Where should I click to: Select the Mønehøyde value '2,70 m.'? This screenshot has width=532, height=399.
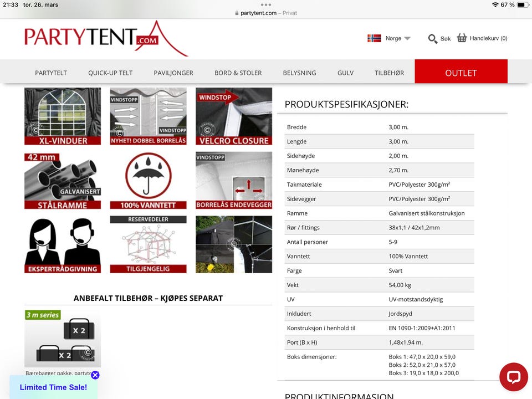[x=398, y=170]
